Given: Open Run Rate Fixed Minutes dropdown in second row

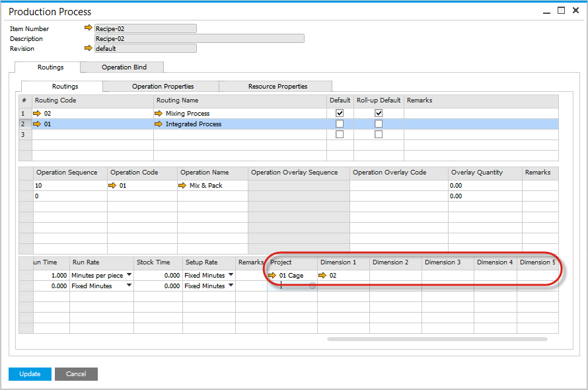Looking at the screenshot, I should point(129,286).
